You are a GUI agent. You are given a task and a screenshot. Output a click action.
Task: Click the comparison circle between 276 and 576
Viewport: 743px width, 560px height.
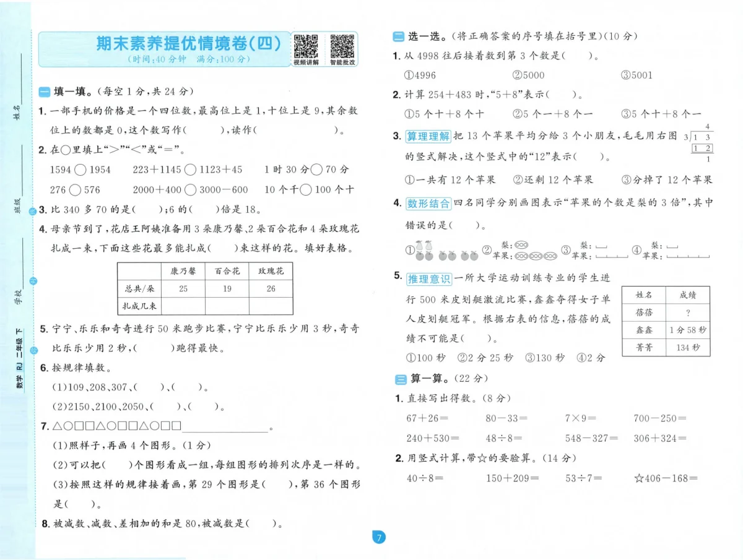pos(75,189)
